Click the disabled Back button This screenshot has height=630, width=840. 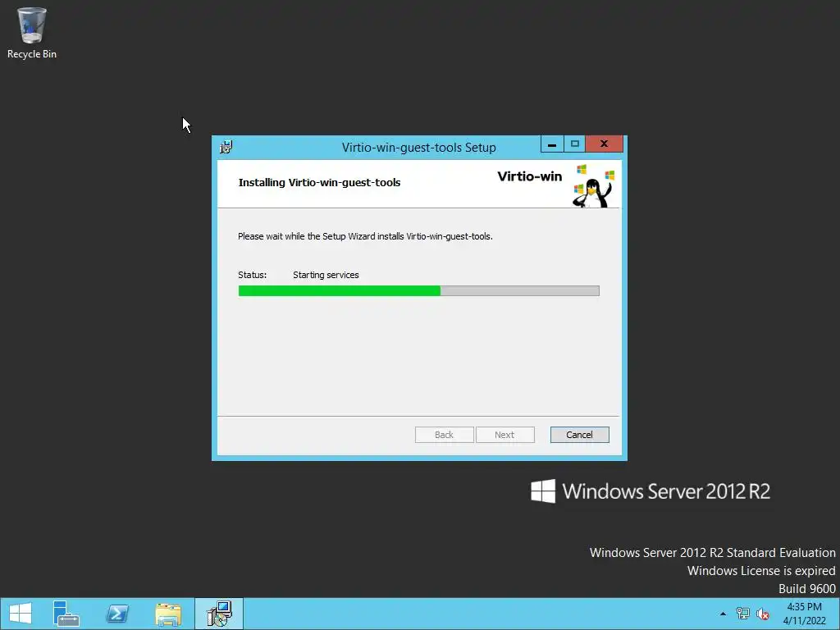coord(444,435)
